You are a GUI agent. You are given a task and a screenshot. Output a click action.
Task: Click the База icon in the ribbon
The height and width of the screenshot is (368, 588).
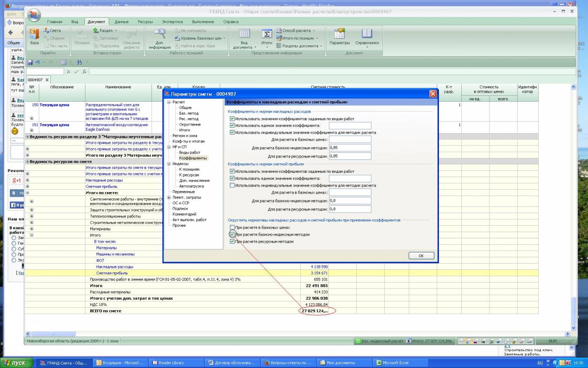[35, 35]
